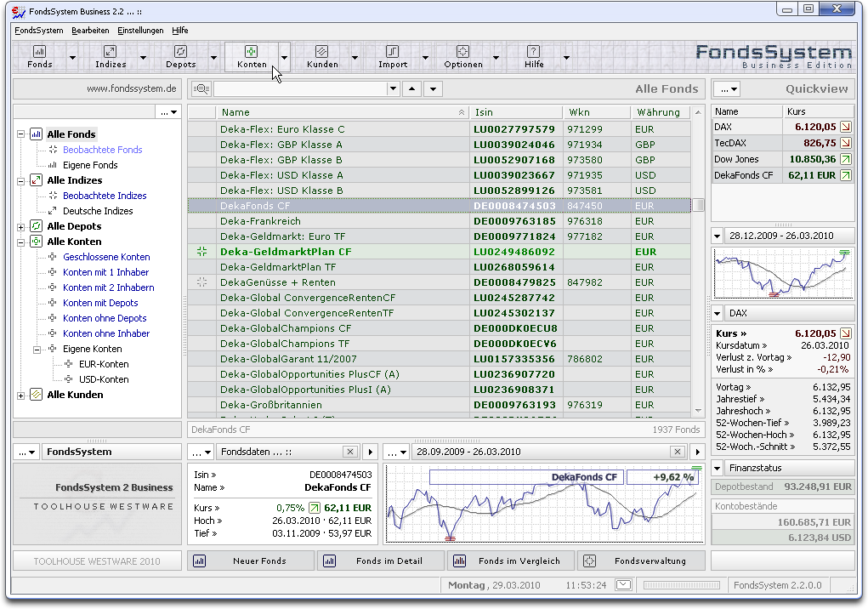The image size is (868, 609).
Task: Click the DAX trend arrow in Quickview
Action: click(846, 127)
